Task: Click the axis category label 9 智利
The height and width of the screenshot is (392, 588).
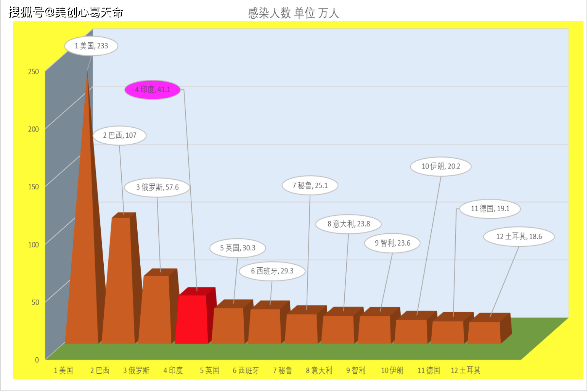Action: pyautogui.click(x=356, y=370)
